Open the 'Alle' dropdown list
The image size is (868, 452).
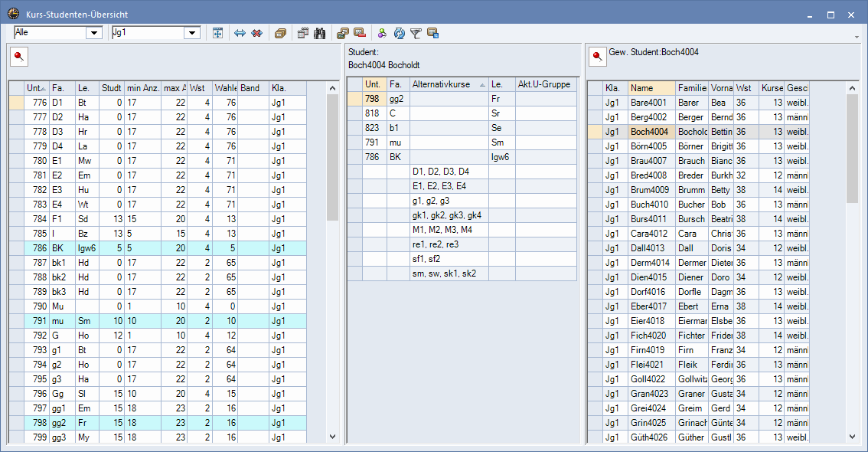(95, 32)
